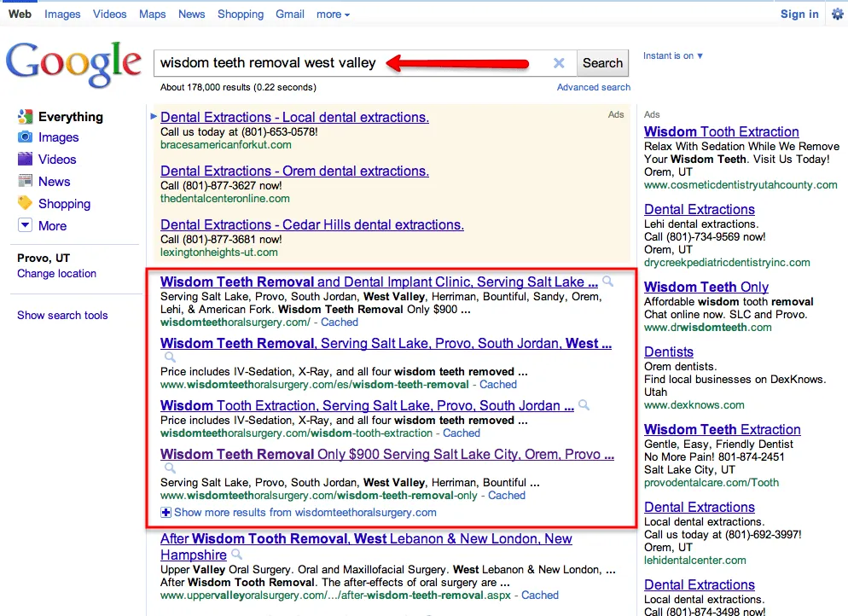Open 'Wisdom Teeth Removal and Dental Implant Clinic' result
The image size is (848, 616).
379,282
